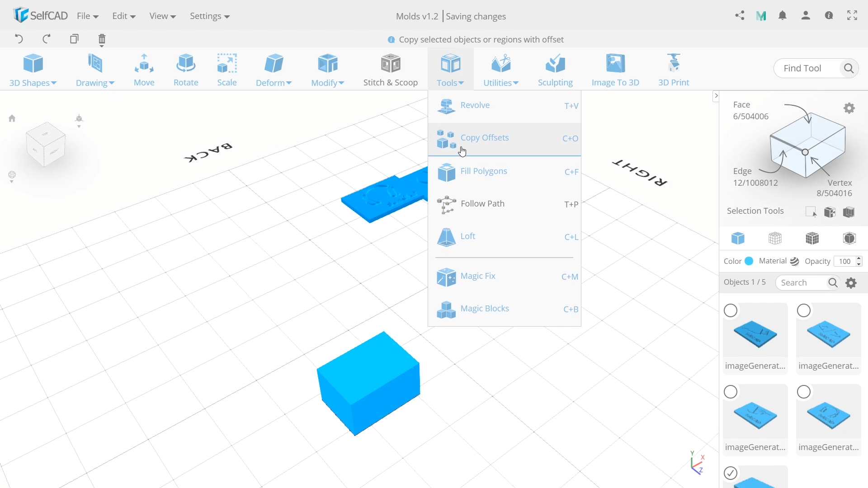Click the view orientation cube
The width and height of the screenshot is (868, 488).
[x=46, y=145]
